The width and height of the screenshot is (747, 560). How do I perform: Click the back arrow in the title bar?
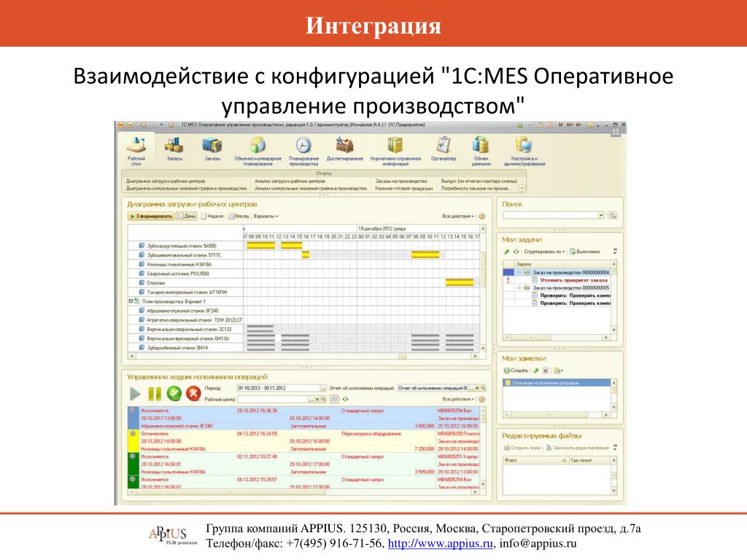(142, 125)
